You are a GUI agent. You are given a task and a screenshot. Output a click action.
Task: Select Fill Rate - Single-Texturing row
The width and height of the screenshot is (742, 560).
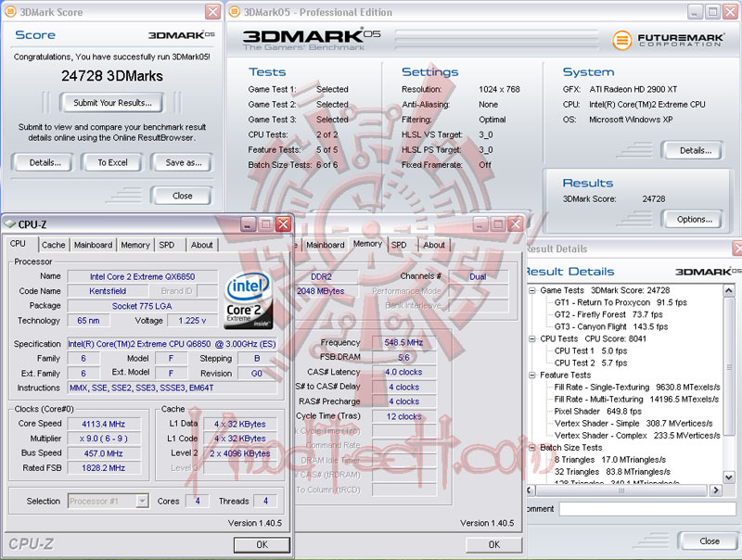click(637, 387)
